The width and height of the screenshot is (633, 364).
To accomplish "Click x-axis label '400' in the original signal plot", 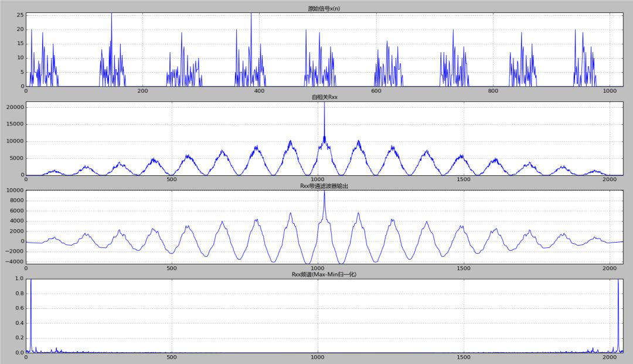I will pyautogui.click(x=259, y=91).
